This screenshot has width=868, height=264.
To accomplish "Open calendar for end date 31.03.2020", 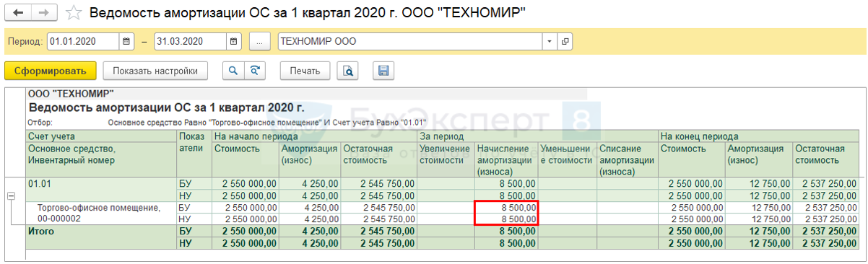I will click(233, 42).
